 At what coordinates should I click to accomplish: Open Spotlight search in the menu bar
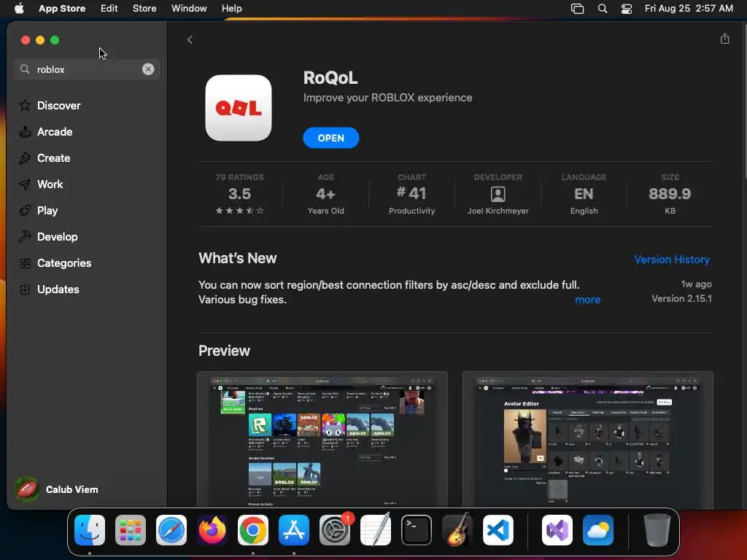[x=602, y=8]
